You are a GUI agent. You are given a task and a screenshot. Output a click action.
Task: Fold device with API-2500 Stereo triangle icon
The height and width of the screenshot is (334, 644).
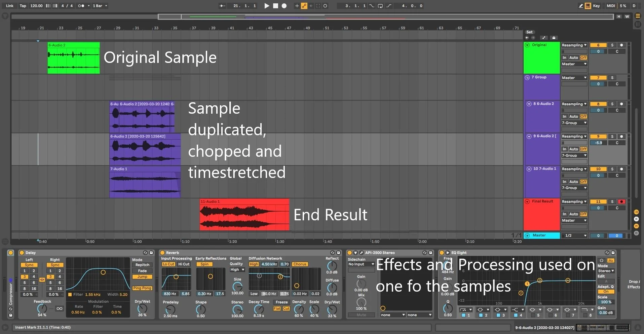[x=355, y=253]
